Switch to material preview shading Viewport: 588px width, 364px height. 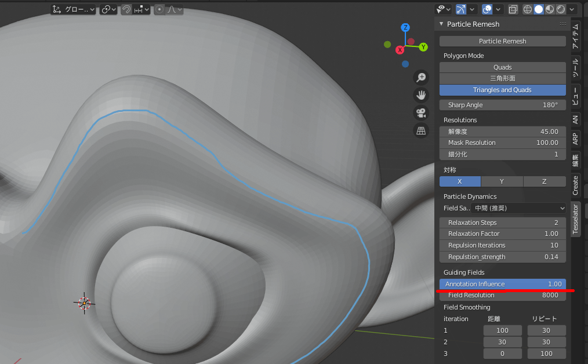[x=550, y=9]
